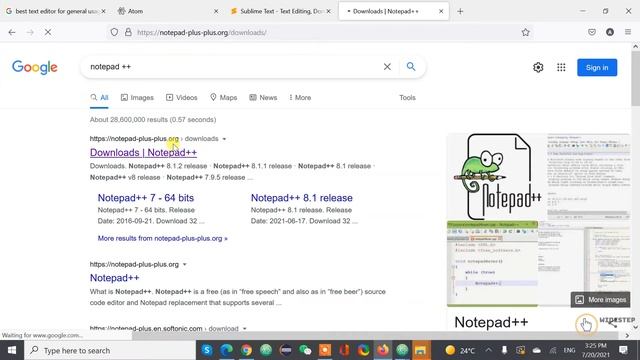
Task: Open the search Tools options
Action: coord(407,98)
